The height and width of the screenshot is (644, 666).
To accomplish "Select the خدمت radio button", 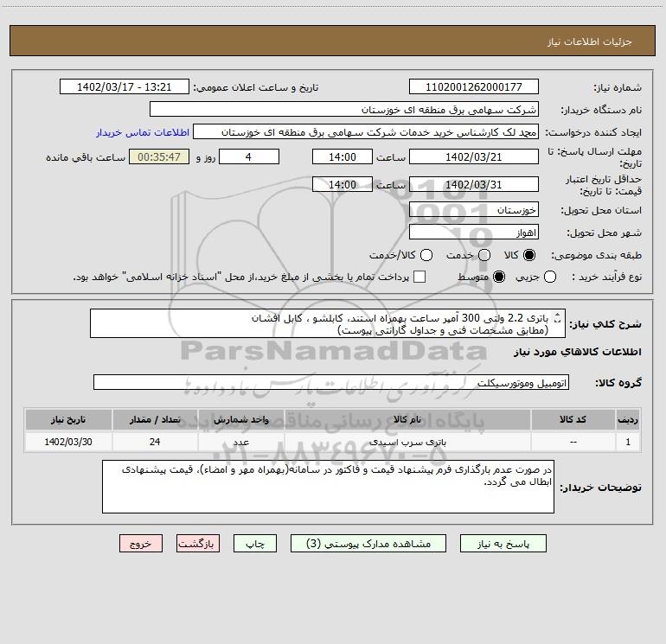I will tap(484, 255).
